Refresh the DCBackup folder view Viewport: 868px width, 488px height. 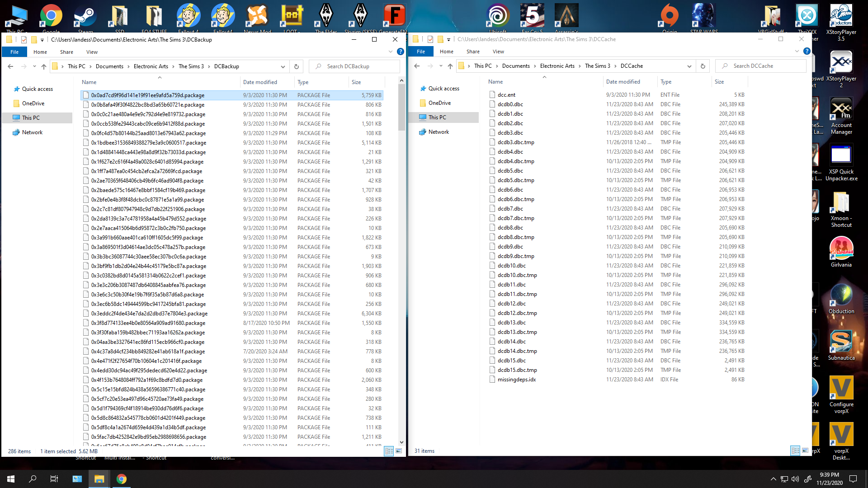click(x=297, y=66)
